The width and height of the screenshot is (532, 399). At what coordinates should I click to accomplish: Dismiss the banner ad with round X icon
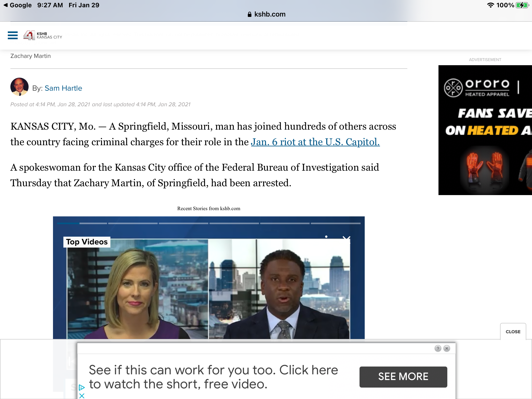[x=447, y=348]
